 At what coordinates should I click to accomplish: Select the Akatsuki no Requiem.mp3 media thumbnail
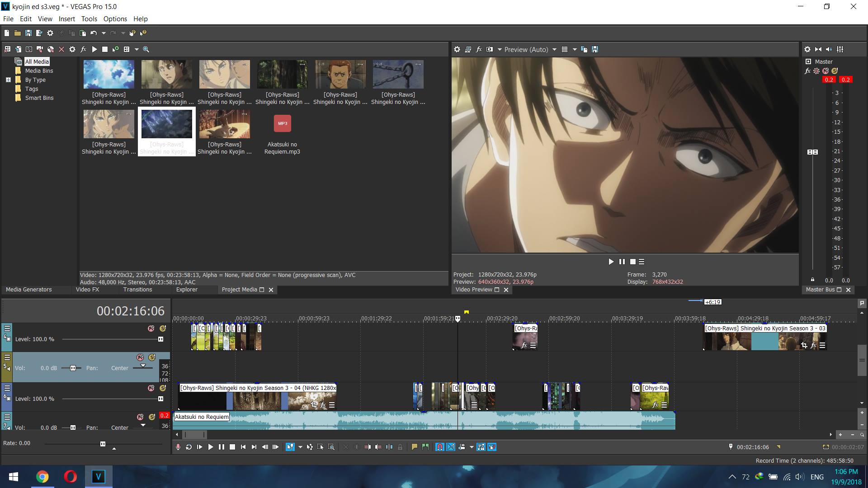(x=283, y=123)
